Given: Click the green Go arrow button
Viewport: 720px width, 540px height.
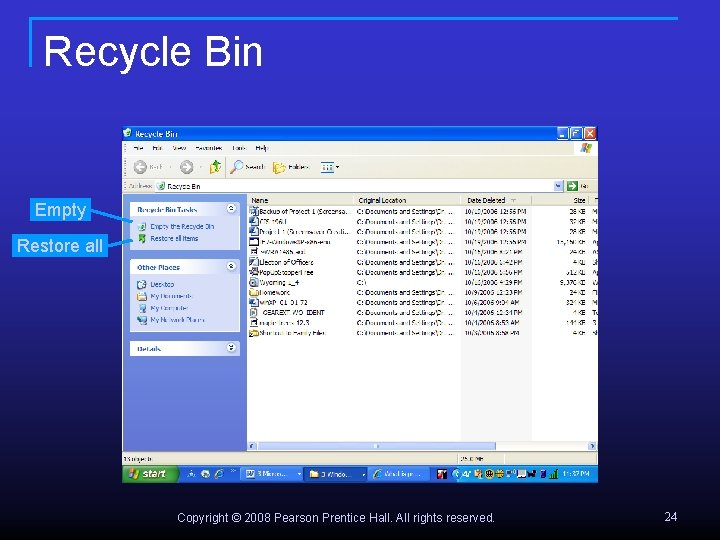Looking at the screenshot, I should [572, 186].
